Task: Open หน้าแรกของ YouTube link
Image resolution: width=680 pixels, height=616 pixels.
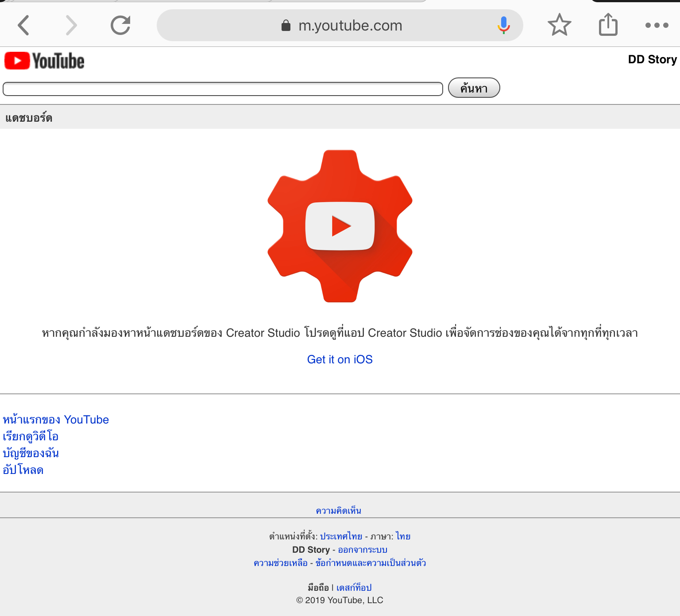Action: click(x=56, y=420)
